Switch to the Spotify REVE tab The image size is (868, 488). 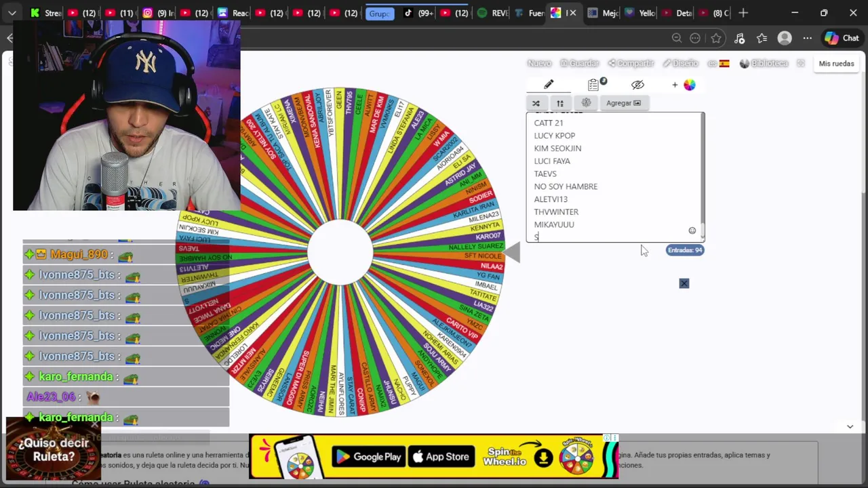tap(492, 13)
